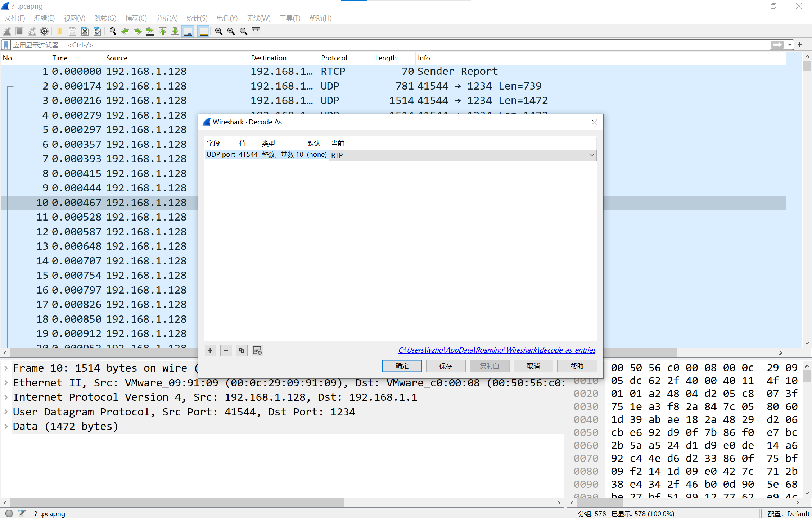Expand the Ethernet II tree row

coord(6,383)
